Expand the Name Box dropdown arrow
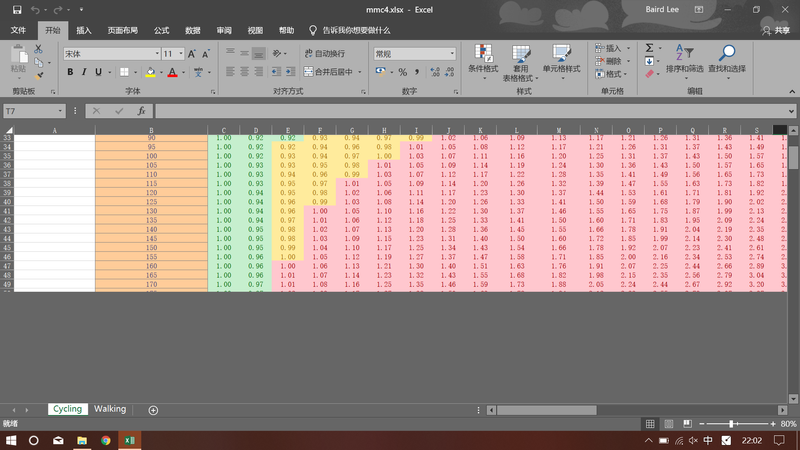The image size is (800, 450). 61,111
